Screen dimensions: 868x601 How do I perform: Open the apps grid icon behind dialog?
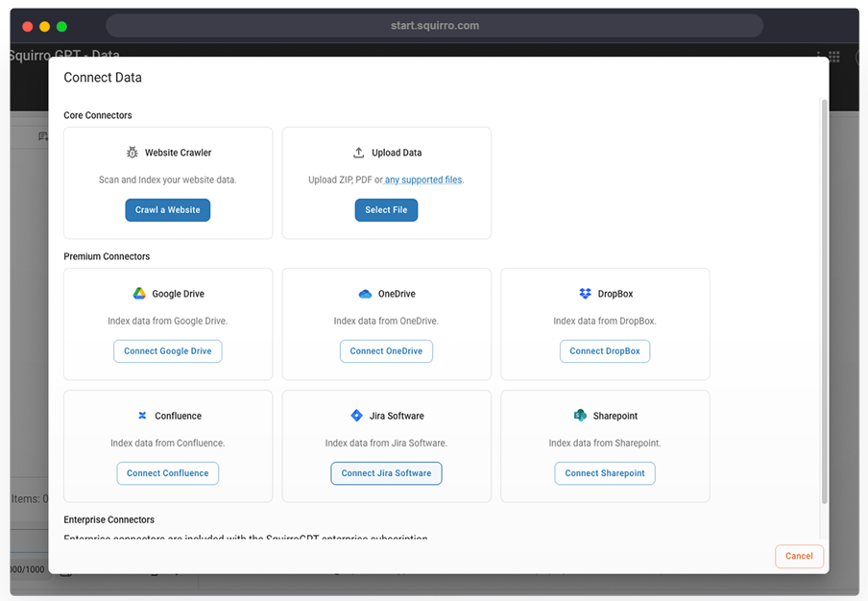tap(834, 56)
